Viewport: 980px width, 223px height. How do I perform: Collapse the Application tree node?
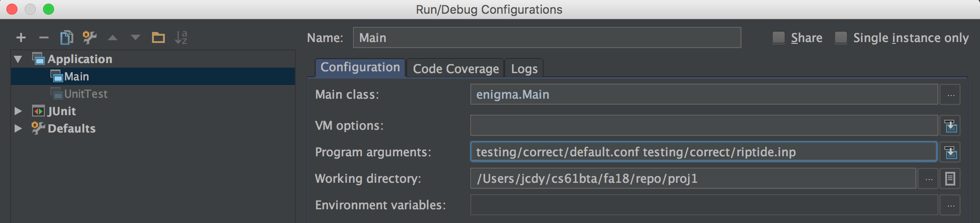pyautogui.click(x=18, y=59)
